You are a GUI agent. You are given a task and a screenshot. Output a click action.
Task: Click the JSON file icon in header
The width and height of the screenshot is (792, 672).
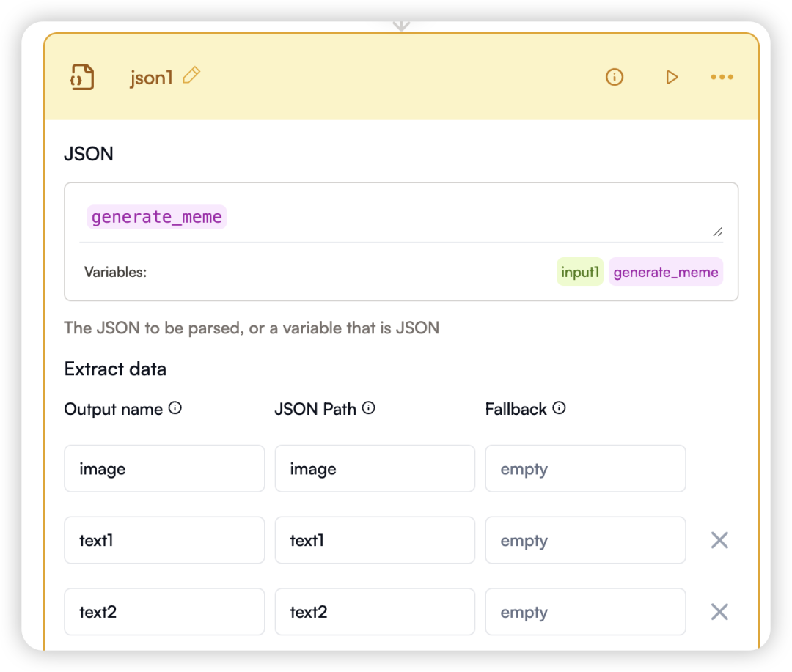pos(82,77)
